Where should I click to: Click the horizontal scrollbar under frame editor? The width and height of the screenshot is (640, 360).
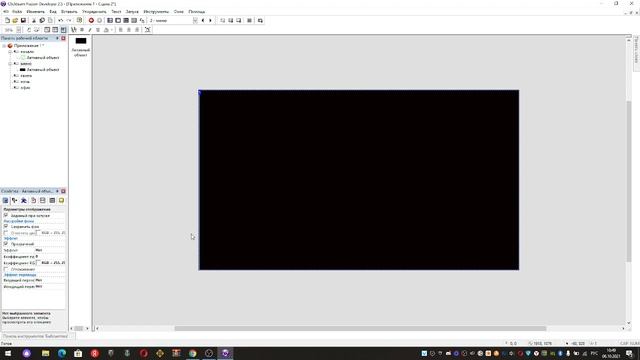point(360,329)
